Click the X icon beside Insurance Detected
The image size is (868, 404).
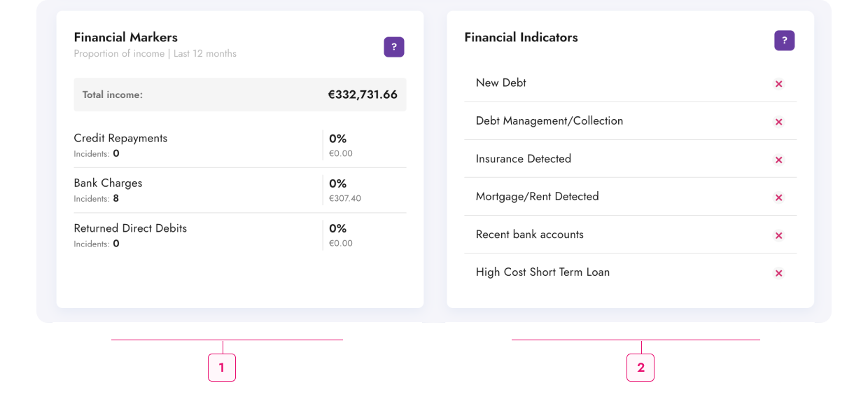[778, 160]
